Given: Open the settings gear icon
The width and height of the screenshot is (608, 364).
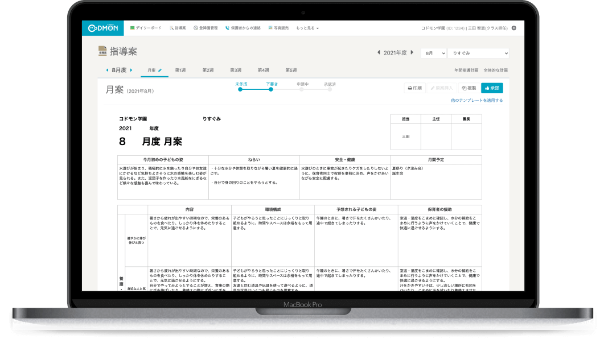Looking at the screenshot, I should click(x=514, y=28).
